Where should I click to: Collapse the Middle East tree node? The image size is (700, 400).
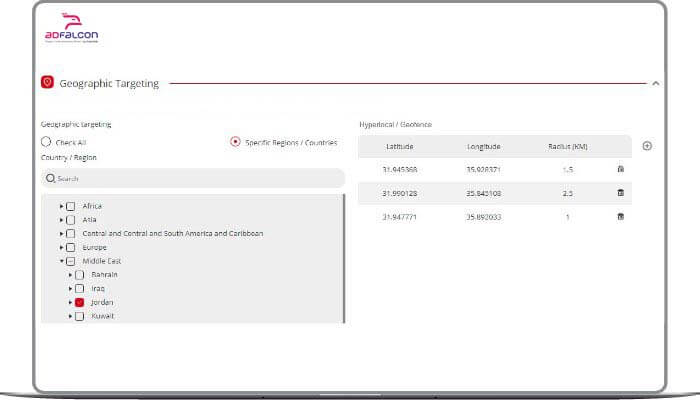(61, 261)
